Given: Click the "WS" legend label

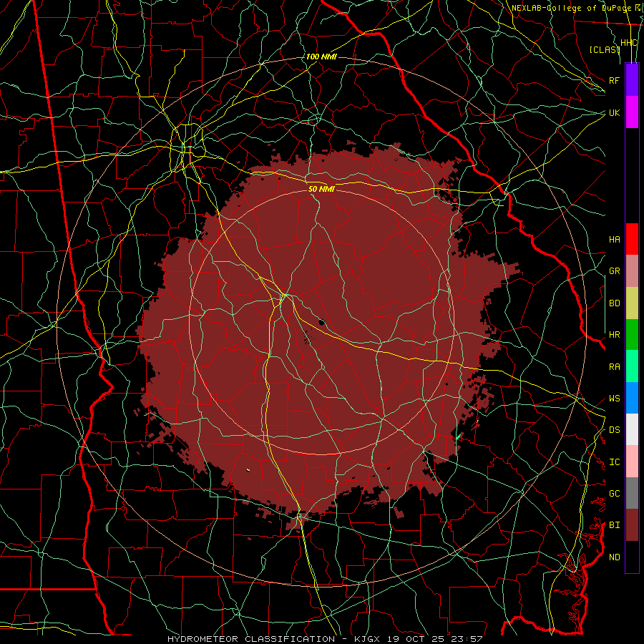Looking at the screenshot, I should pos(614,398).
